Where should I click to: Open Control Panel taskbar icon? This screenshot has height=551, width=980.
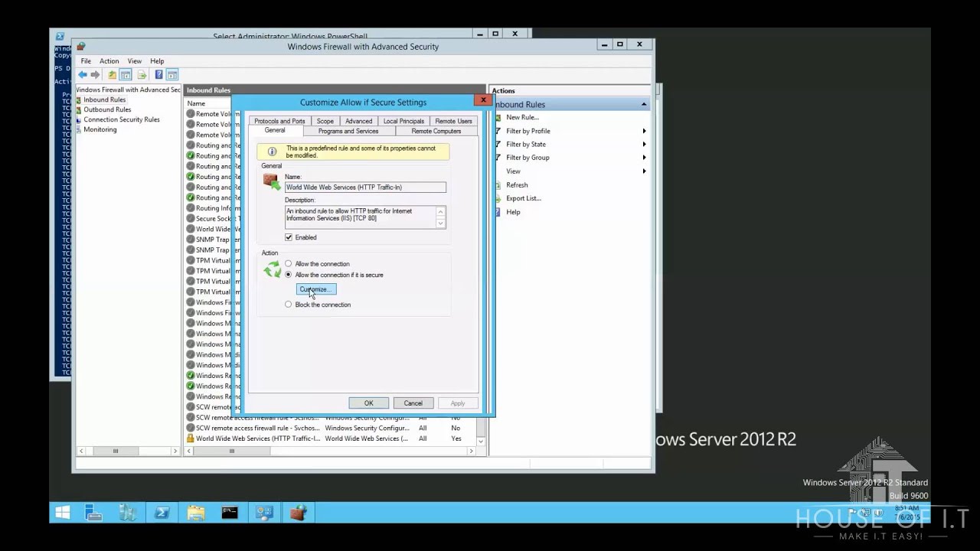pos(264,513)
